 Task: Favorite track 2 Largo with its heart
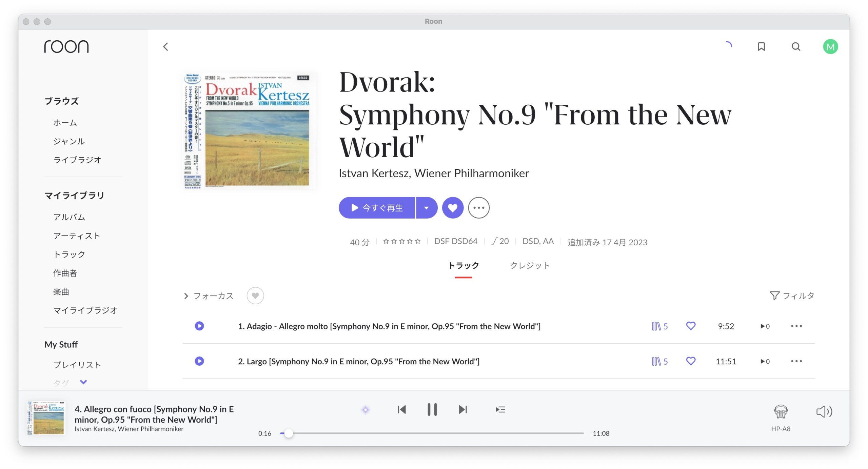[691, 361]
